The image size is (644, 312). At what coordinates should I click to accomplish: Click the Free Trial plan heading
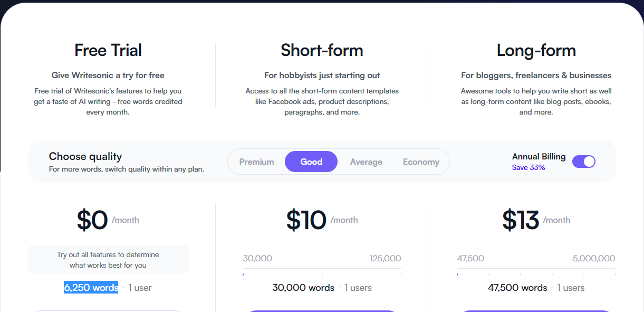pyautogui.click(x=108, y=50)
